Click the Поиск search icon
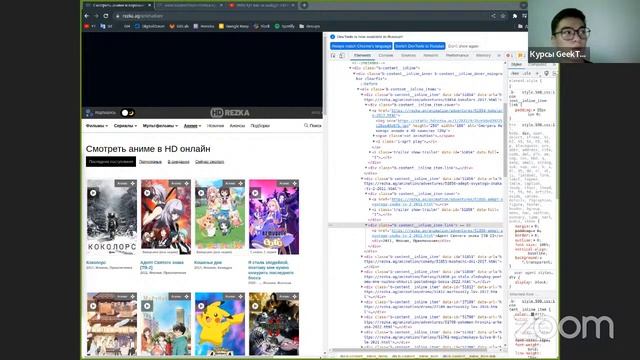This screenshot has height=360, width=640. [313, 126]
